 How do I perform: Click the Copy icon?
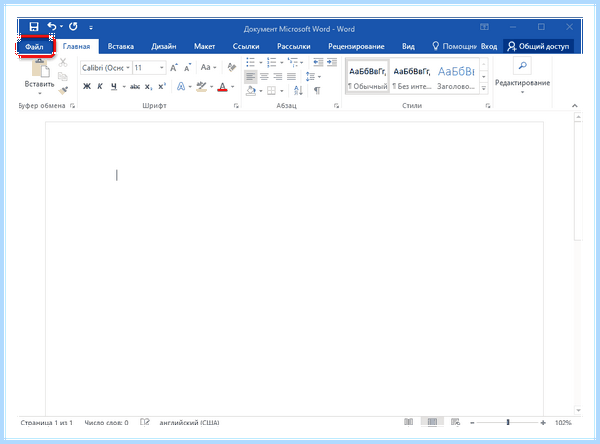click(x=63, y=76)
